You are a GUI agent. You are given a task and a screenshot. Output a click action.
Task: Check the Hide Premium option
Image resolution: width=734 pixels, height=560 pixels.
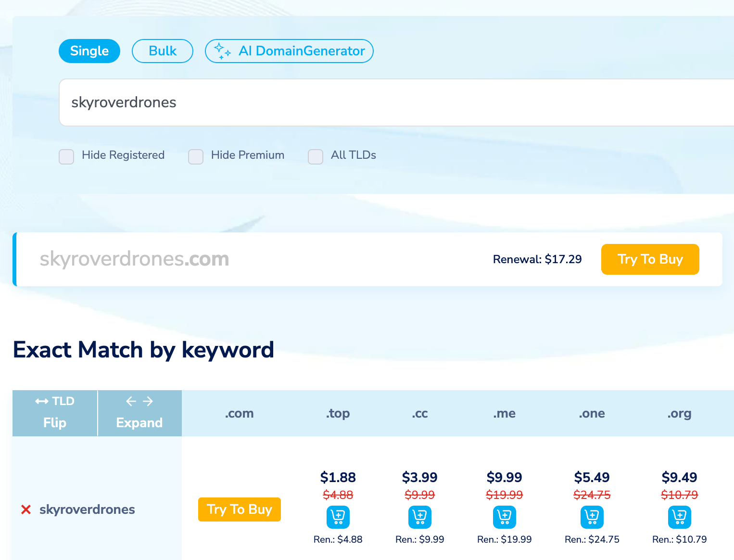196,156
